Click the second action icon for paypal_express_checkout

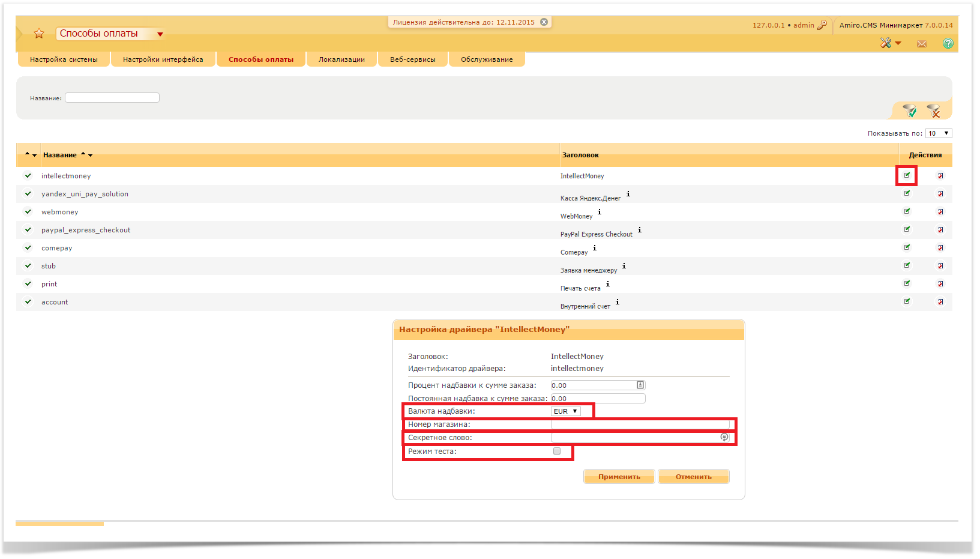940,229
